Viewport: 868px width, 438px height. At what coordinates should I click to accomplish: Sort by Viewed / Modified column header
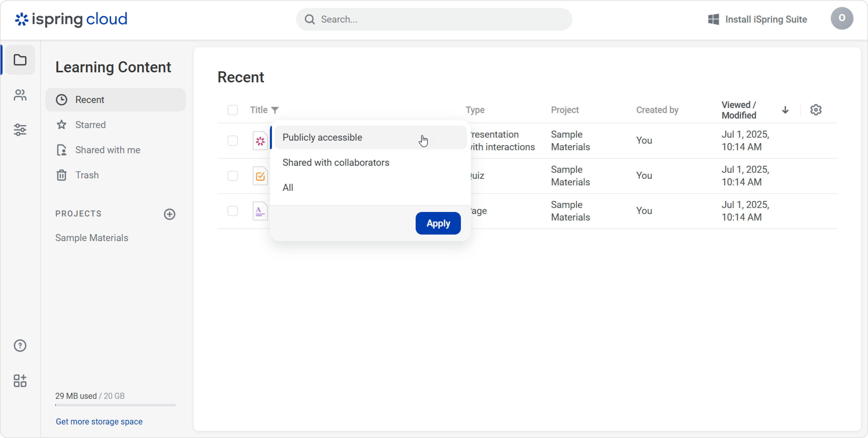[x=739, y=110]
